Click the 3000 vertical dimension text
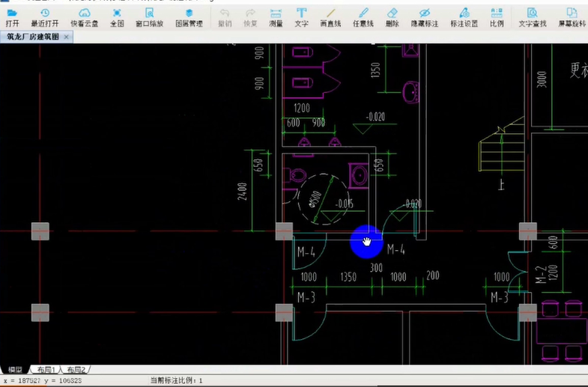The image size is (588, 387). point(541,79)
